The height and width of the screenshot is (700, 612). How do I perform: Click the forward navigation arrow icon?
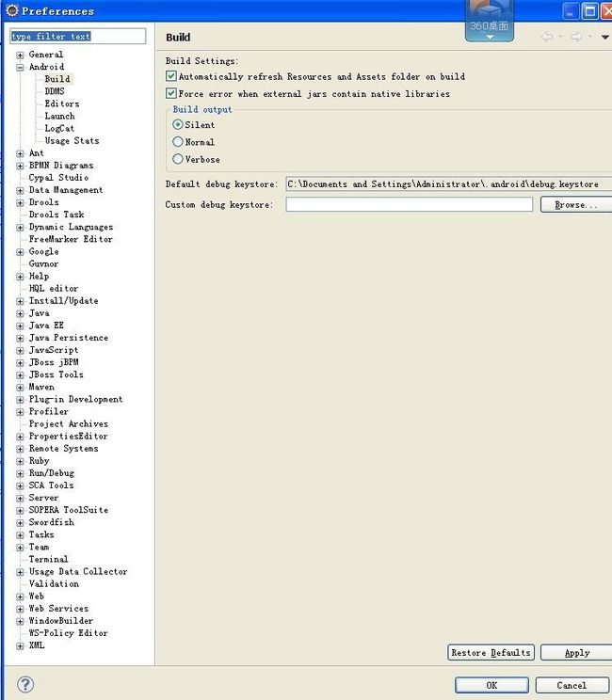click(x=576, y=37)
